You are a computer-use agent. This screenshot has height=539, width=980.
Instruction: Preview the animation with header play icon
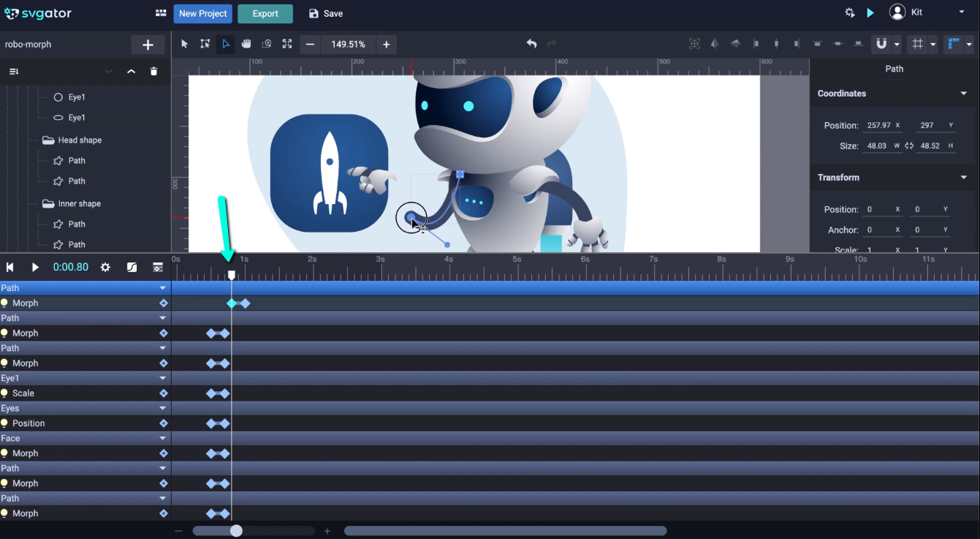pyautogui.click(x=870, y=13)
